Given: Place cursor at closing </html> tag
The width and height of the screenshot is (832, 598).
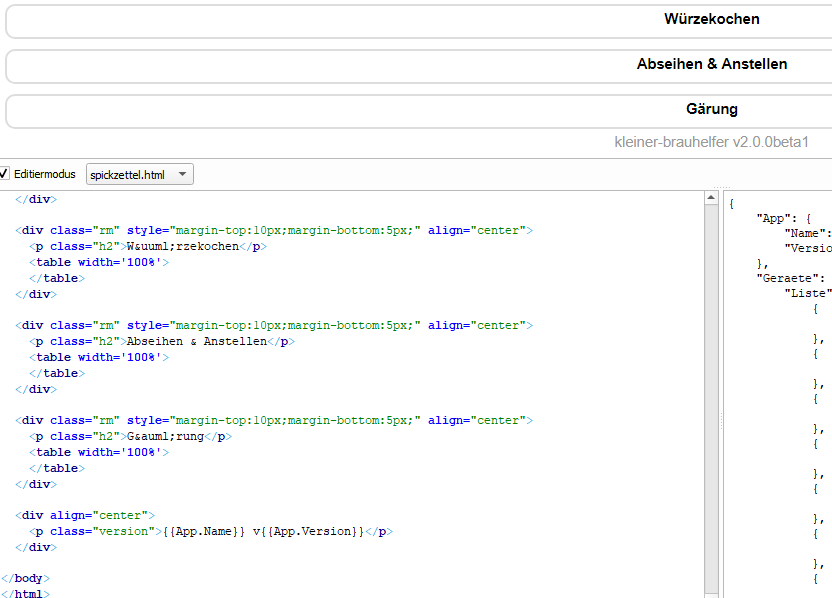Looking at the screenshot, I should (25, 594).
